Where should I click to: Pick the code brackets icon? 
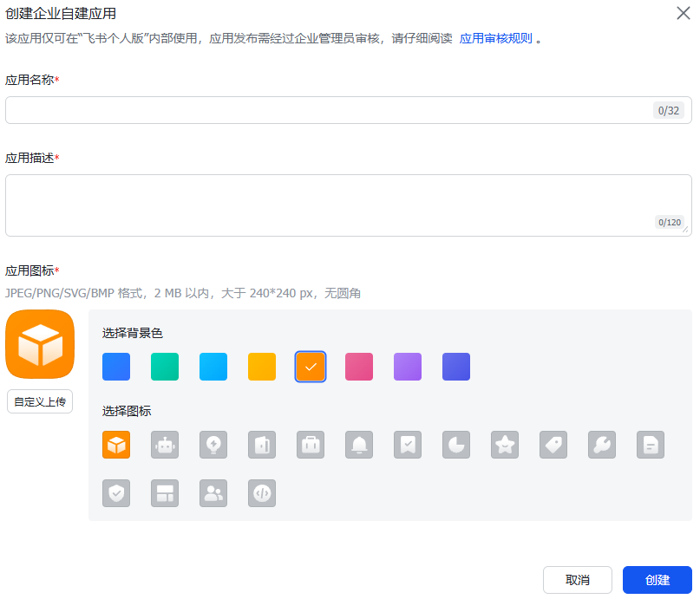262,493
